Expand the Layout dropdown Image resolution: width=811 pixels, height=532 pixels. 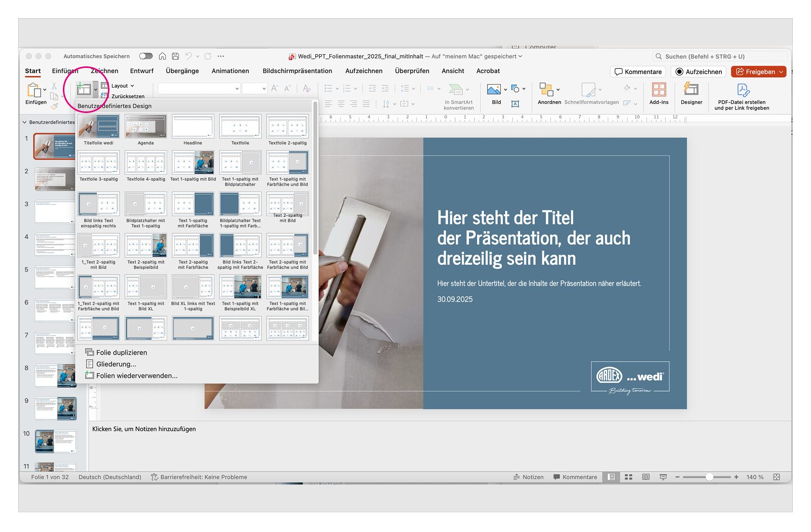[x=122, y=86]
